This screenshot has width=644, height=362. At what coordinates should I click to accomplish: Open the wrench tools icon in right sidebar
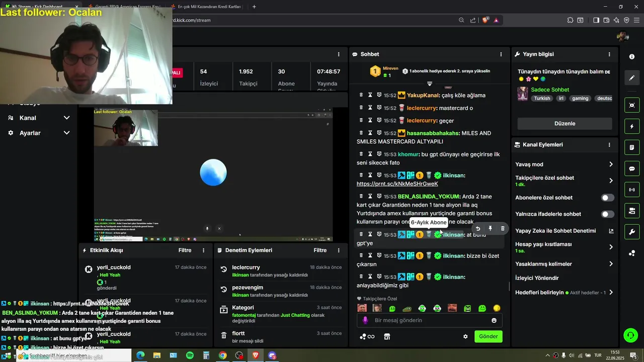[x=632, y=232]
